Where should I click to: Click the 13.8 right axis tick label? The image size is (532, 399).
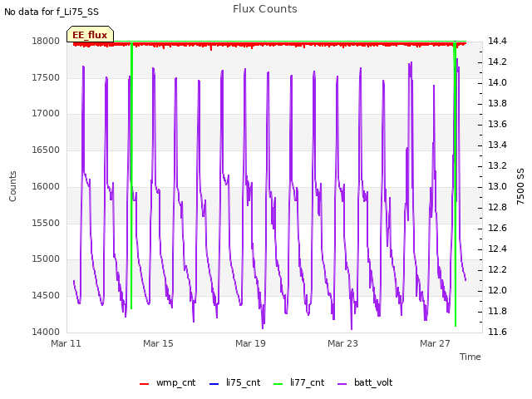(x=497, y=103)
